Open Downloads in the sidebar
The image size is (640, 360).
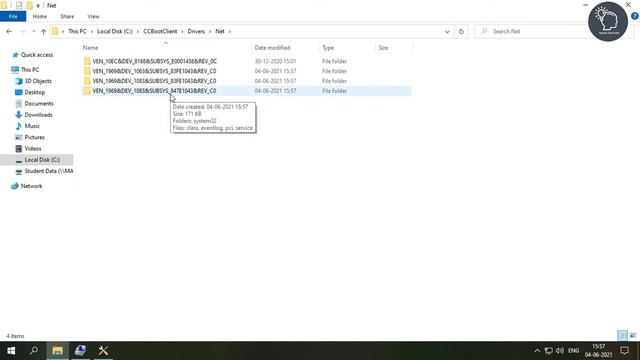(38, 115)
